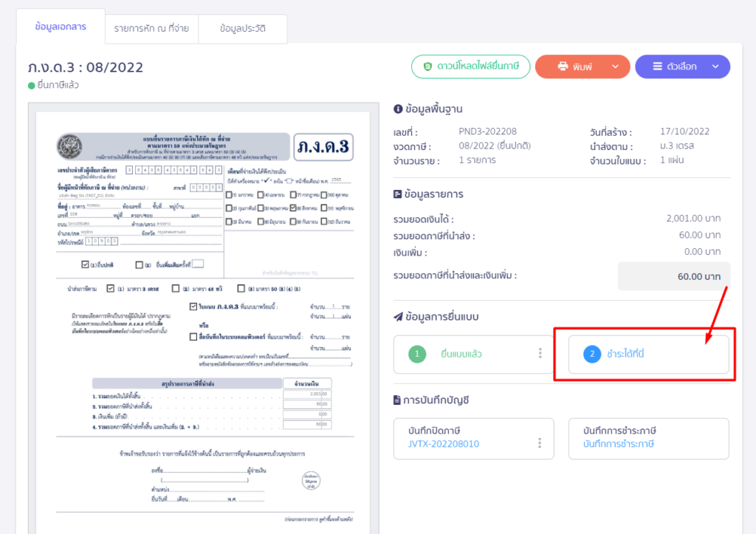The image size is (756, 534).
Task: Click the 2,001.00 บาท total income
Action: pyautogui.click(x=693, y=219)
